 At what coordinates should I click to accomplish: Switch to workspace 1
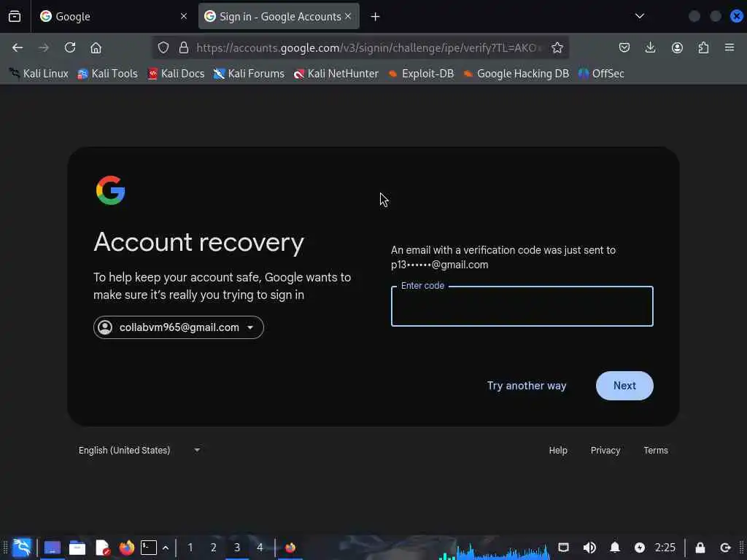pos(190,548)
